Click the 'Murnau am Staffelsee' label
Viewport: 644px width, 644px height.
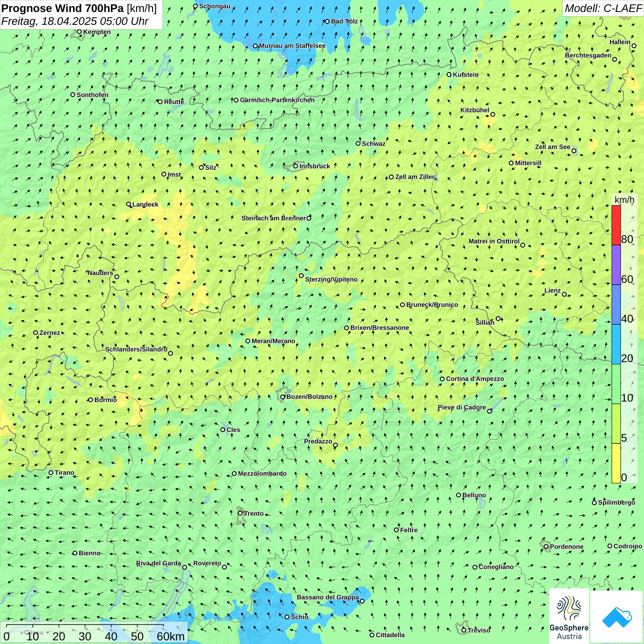(x=292, y=46)
